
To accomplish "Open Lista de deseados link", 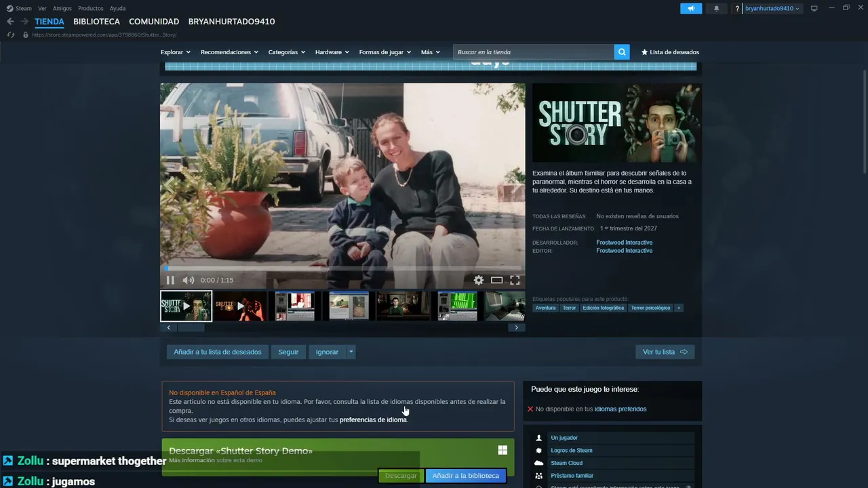I will pyautogui.click(x=670, y=52).
